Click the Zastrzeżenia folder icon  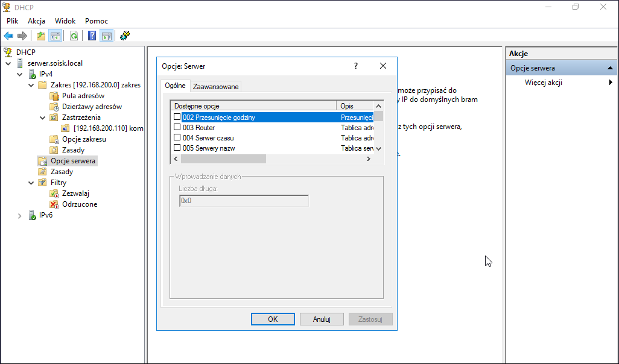(x=54, y=118)
